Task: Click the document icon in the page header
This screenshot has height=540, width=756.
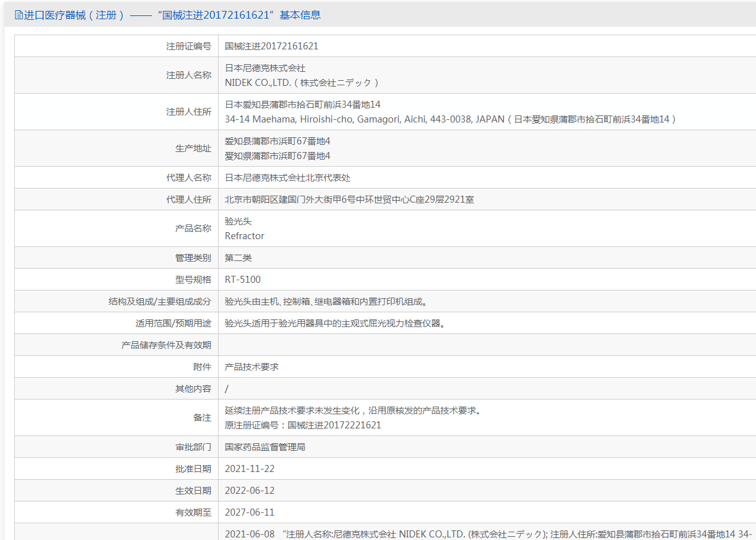Action: 18,15
